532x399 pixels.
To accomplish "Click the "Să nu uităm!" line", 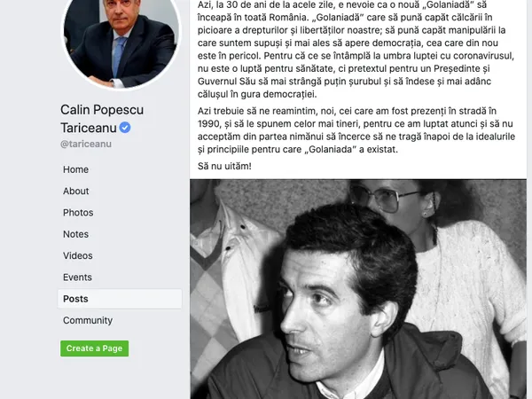I will click(x=224, y=167).
